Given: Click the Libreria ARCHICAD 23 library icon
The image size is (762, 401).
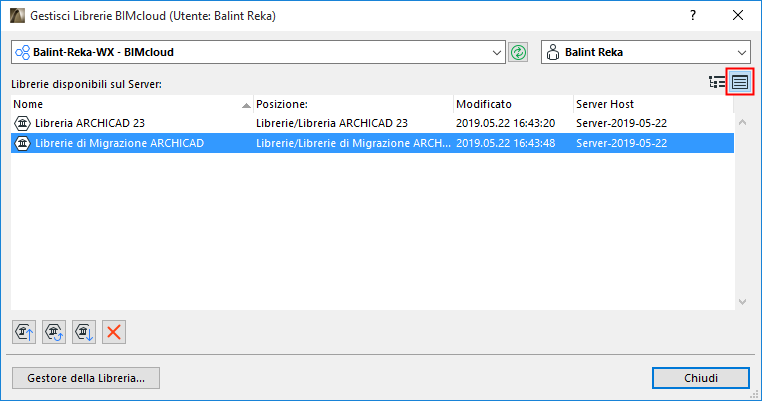Looking at the screenshot, I should click(x=22, y=123).
